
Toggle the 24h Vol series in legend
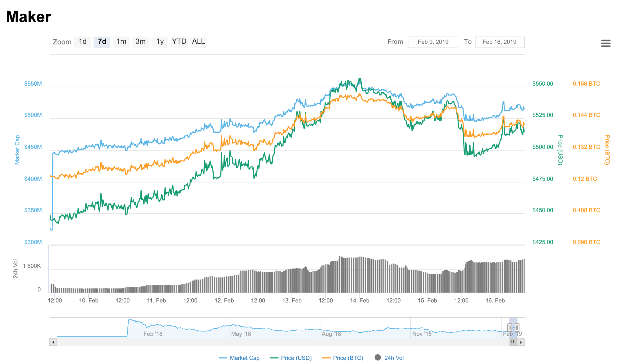[389, 358]
